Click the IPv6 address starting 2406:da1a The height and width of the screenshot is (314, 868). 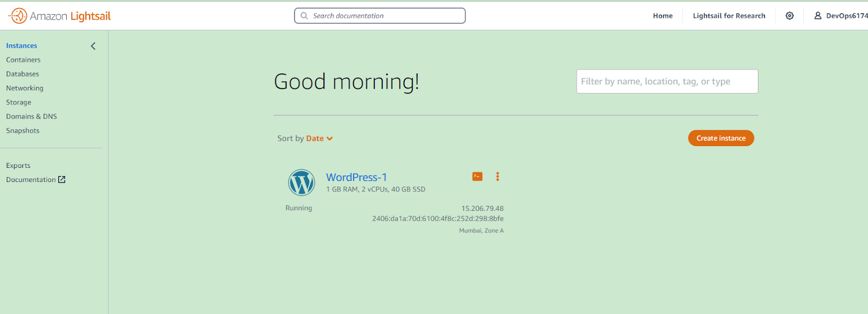(x=438, y=219)
